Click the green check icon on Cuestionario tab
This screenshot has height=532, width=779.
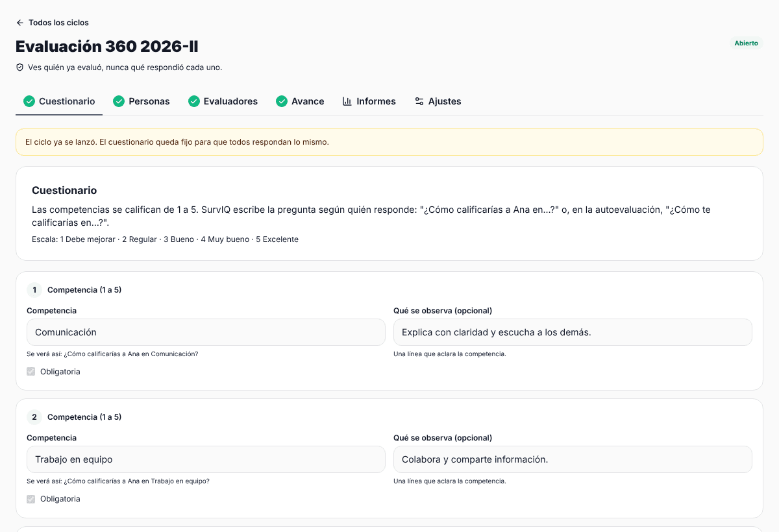tap(29, 101)
